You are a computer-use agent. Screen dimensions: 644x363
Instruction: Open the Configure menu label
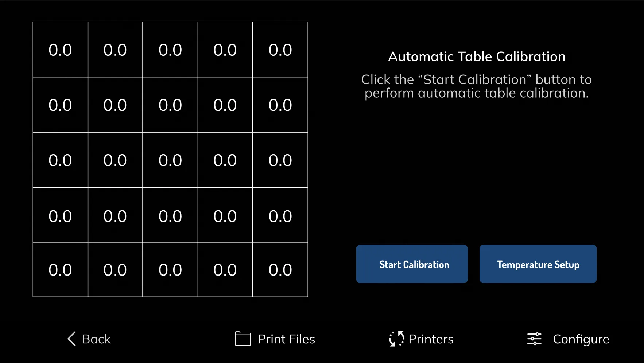click(x=581, y=340)
